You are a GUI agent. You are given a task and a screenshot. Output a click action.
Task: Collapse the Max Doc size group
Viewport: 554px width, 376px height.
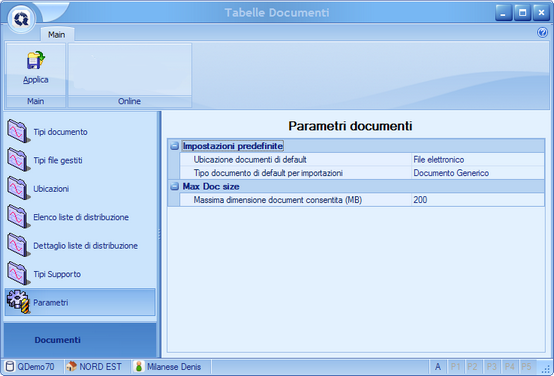tap(174, 187)
